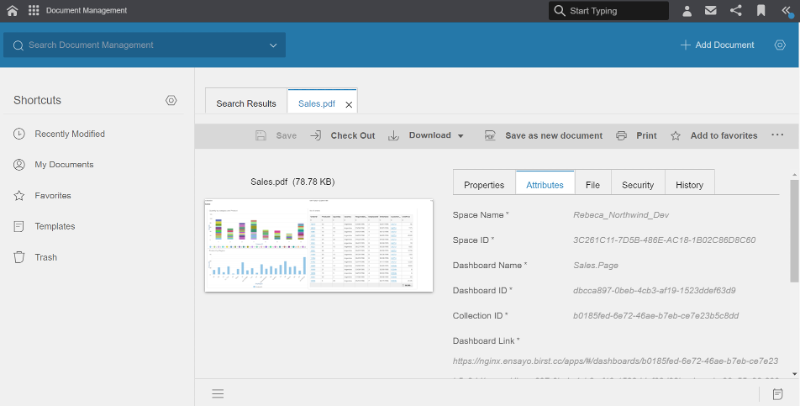Switch to the Security tab
The width and height of the screenshot is (800, 406).
(x=637, y=184)
